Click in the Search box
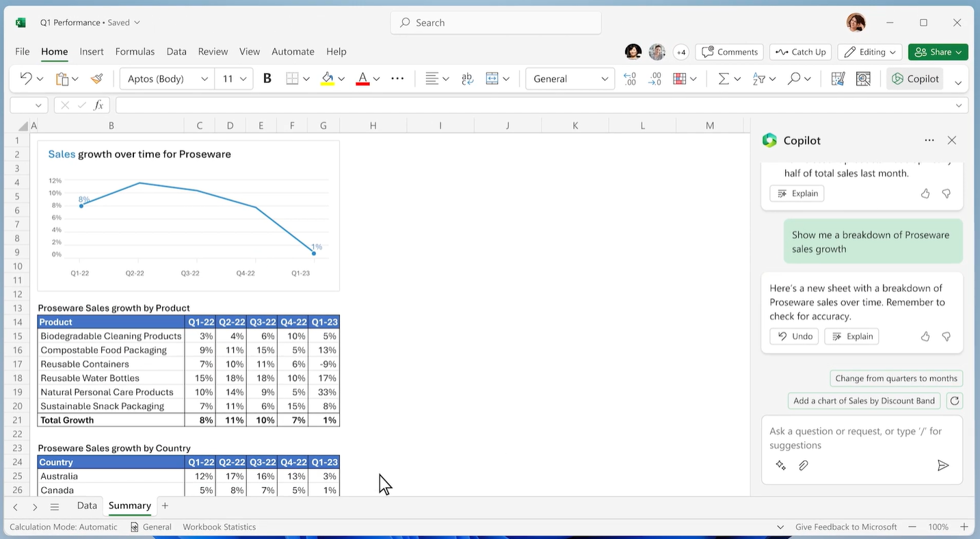 (496, 23)
